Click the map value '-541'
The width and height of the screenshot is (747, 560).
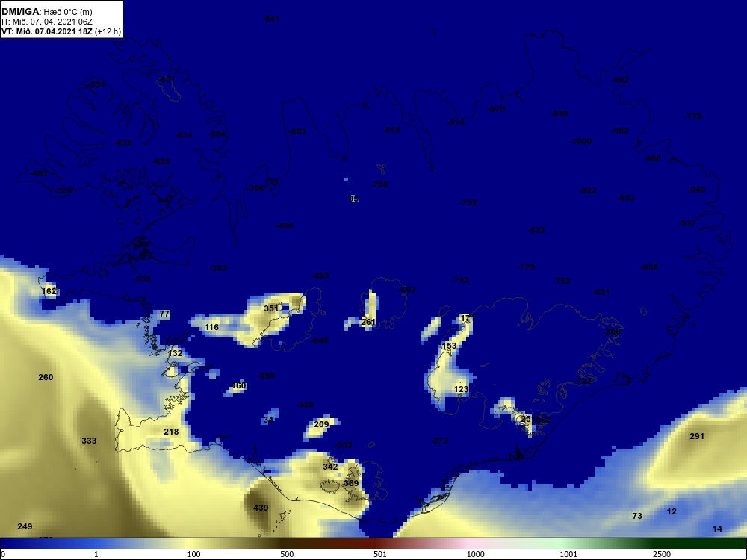pos(271,19)
